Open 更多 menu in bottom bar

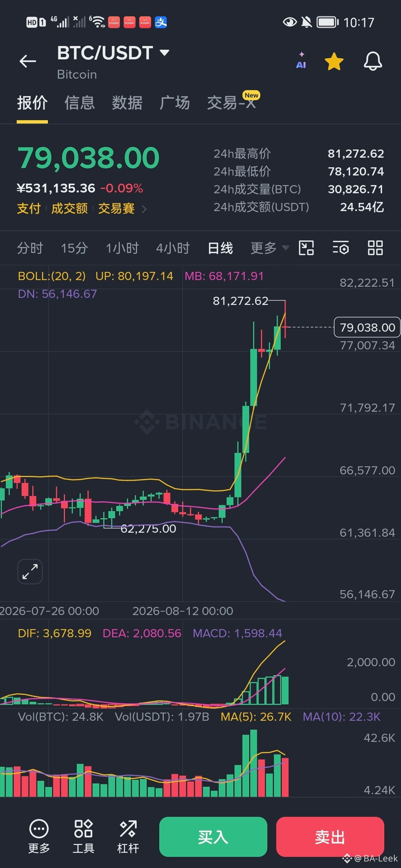click(x=39, y=837)
